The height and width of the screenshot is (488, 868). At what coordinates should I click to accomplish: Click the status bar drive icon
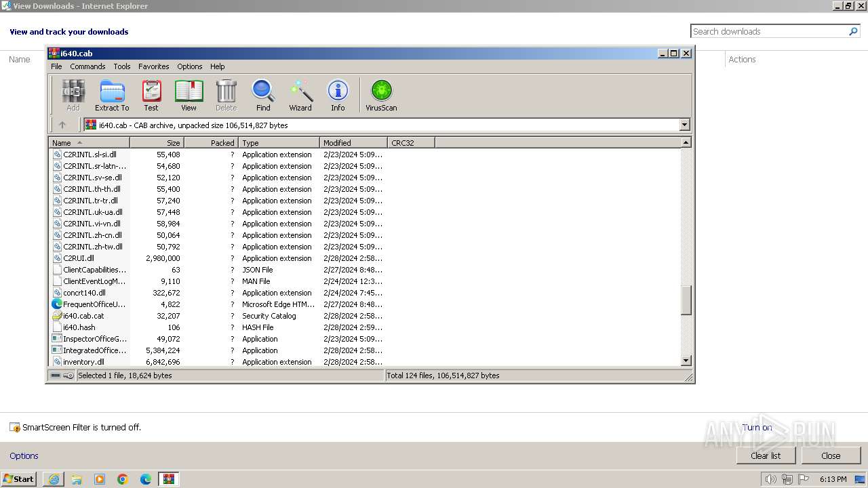pyautogui.click(x=56, y=375)
